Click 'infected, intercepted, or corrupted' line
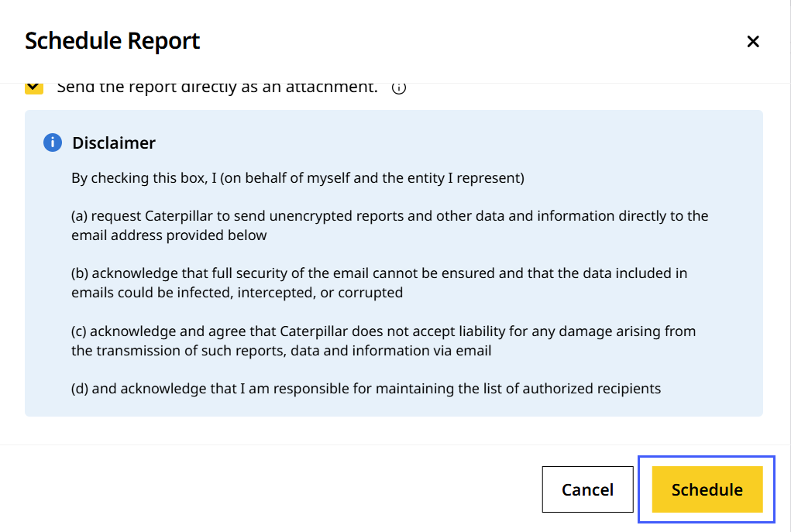Image resolution: width=791 pixels, height=532 pixels. [237, 293]
